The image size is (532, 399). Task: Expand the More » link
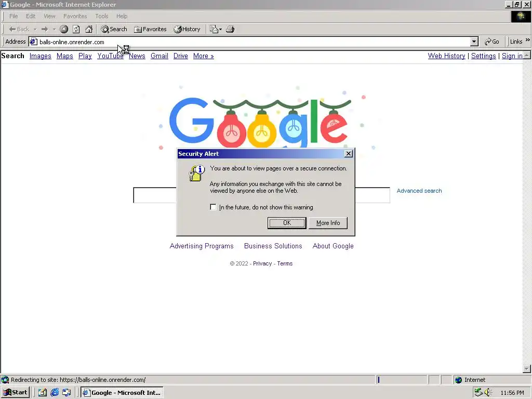pyautogui.click(x=204, y=56)
